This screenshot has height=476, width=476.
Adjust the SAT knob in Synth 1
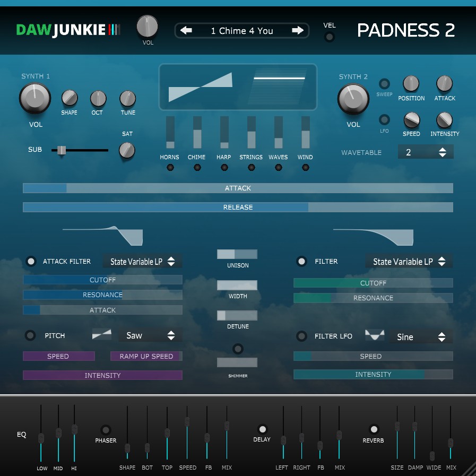point(127,151)
